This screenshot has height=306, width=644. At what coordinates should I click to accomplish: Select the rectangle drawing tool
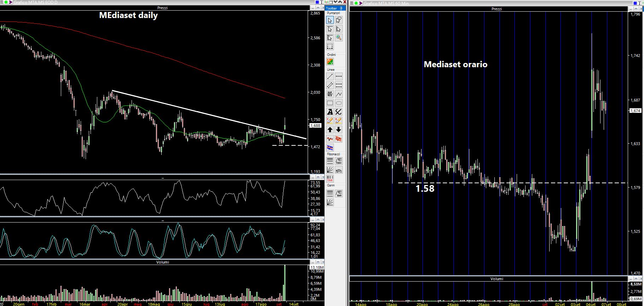pos(330,103)
